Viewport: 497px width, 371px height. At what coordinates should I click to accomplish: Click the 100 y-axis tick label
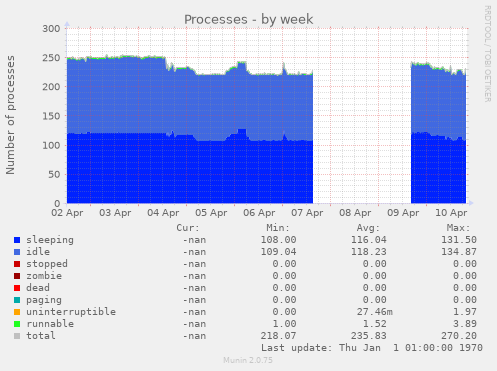coord(51,145)
